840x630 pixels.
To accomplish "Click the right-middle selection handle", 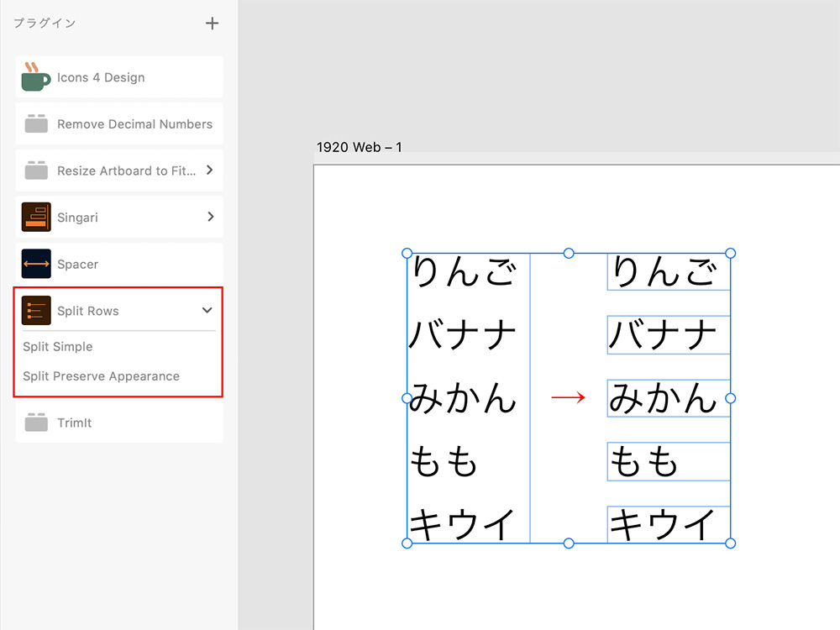I will (x=730, y=398).
